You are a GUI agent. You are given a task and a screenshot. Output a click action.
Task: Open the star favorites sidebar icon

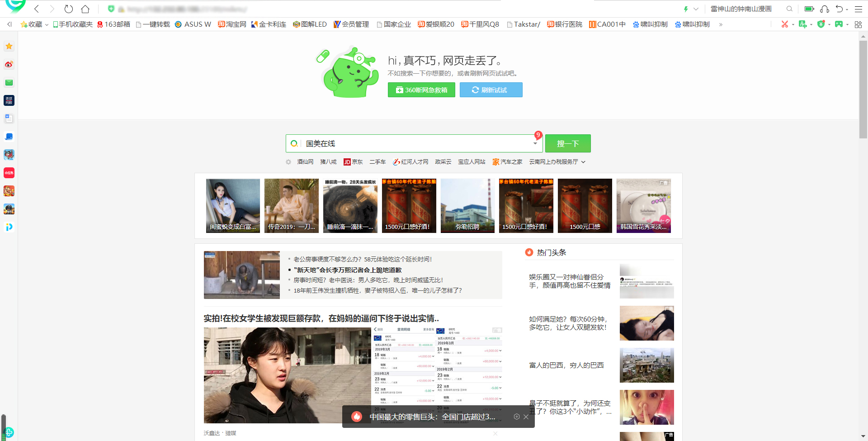coord(9,46)
